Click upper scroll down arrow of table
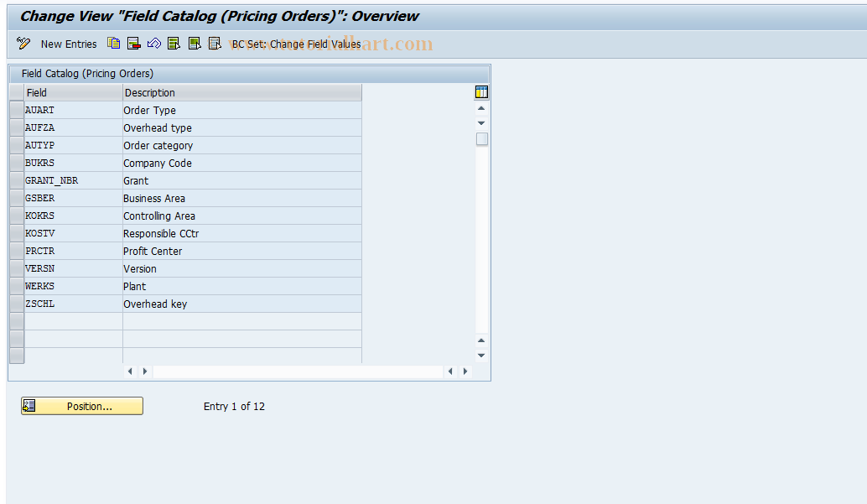Viewport: 867px width, 504px height. pos(481,122)
